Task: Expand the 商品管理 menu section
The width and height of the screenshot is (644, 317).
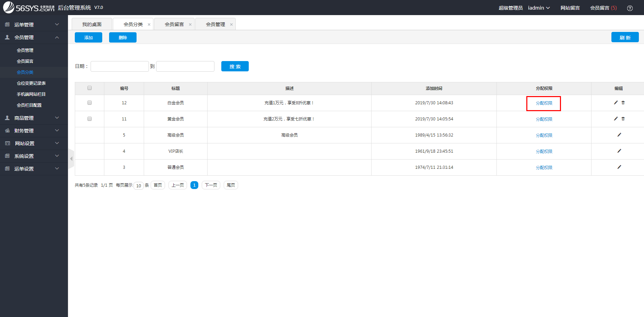Action: tap(24, 118)
